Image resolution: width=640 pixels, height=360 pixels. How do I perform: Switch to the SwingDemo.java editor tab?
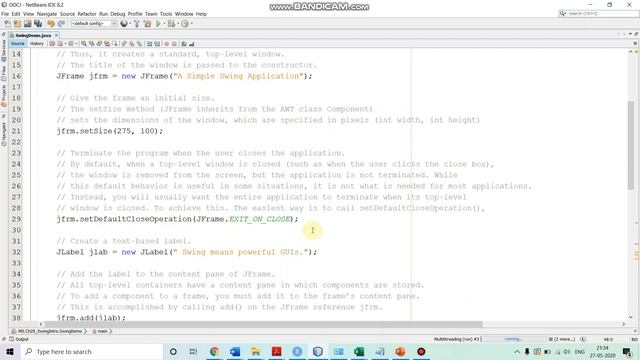[x=33, y=36]
